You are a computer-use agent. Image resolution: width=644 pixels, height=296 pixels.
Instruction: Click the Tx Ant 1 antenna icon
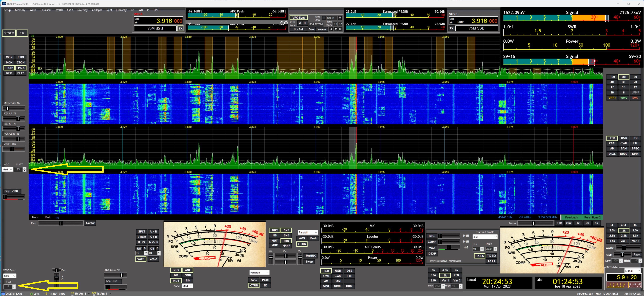pyautogui.click(x=94, y=294)
